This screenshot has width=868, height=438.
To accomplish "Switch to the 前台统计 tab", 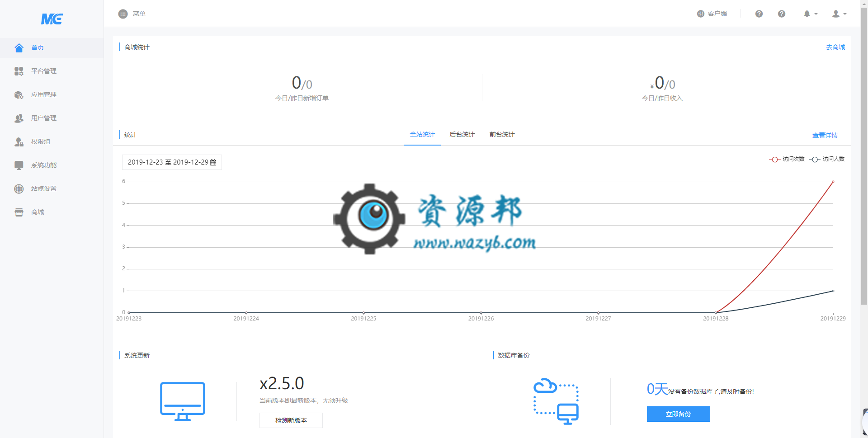I will (x=502, y=135).
